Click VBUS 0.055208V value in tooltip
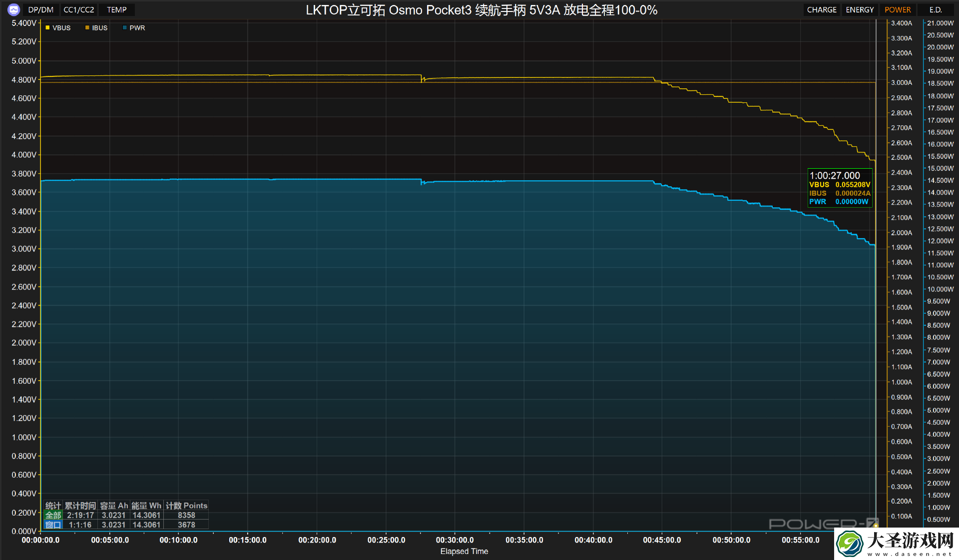959x560 pixels. tap(840, 185)
